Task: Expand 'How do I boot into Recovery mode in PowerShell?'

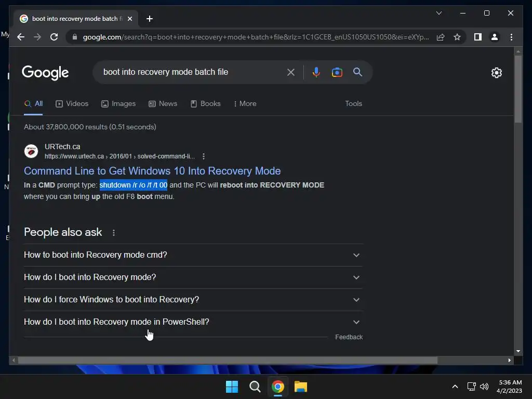Action: [193, 322]
